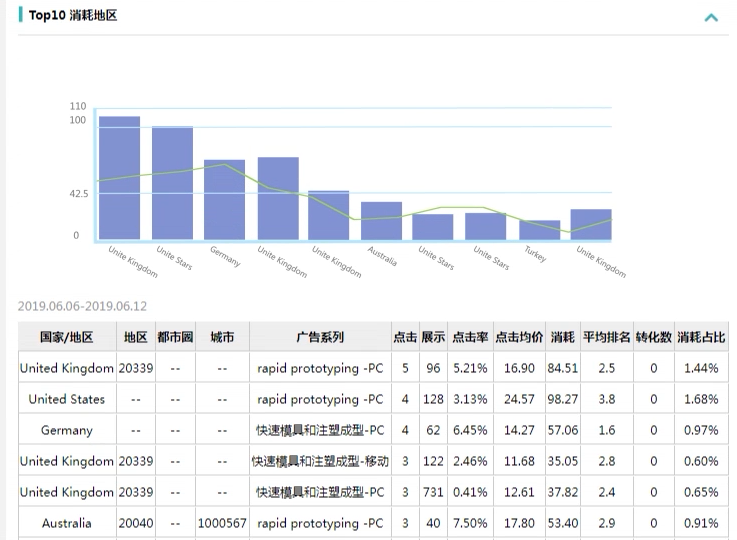737x540 pixels.
Task: Click the 展示 column header
Action: point(433,337)
